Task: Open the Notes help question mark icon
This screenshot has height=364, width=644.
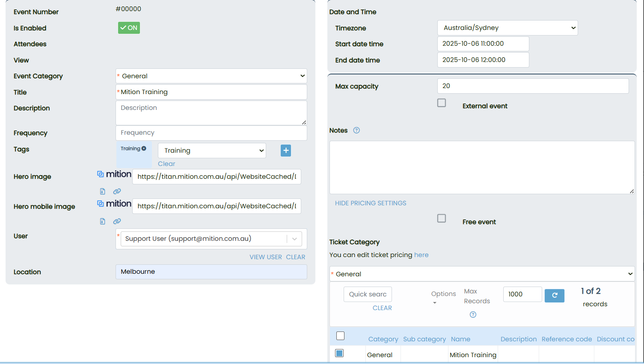Action: (x=356, y=130)
